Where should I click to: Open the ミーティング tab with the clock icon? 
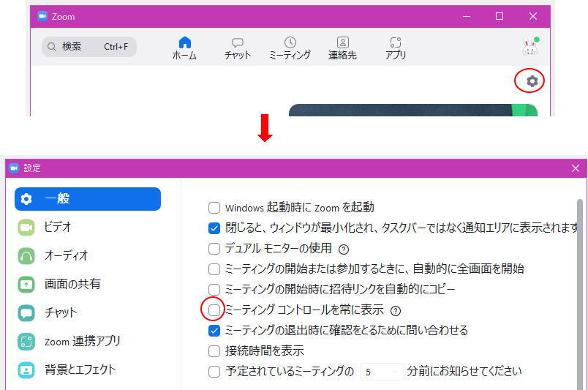coord(290,48)
